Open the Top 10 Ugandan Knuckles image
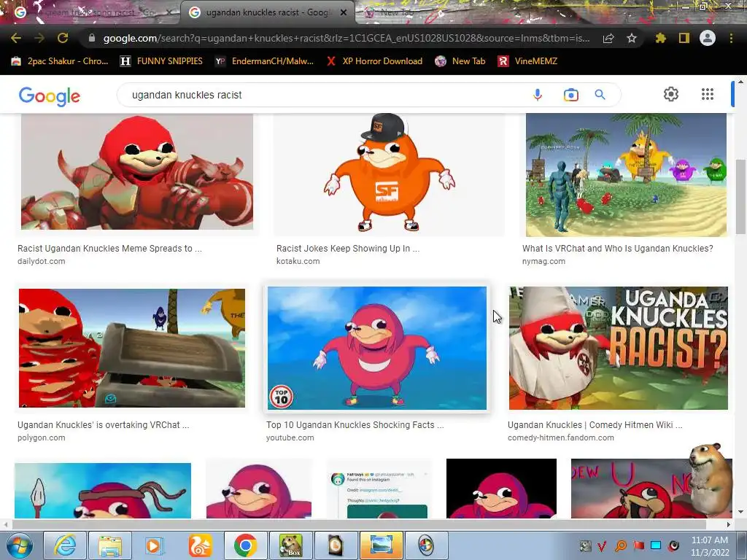This screenshot has width=747, height=560. tap(377, 348)
